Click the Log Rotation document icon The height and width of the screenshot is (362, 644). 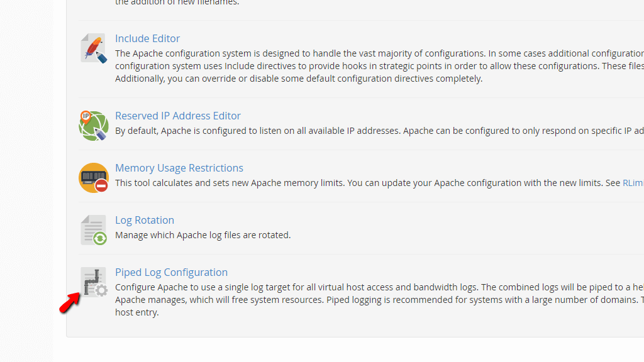94,230
